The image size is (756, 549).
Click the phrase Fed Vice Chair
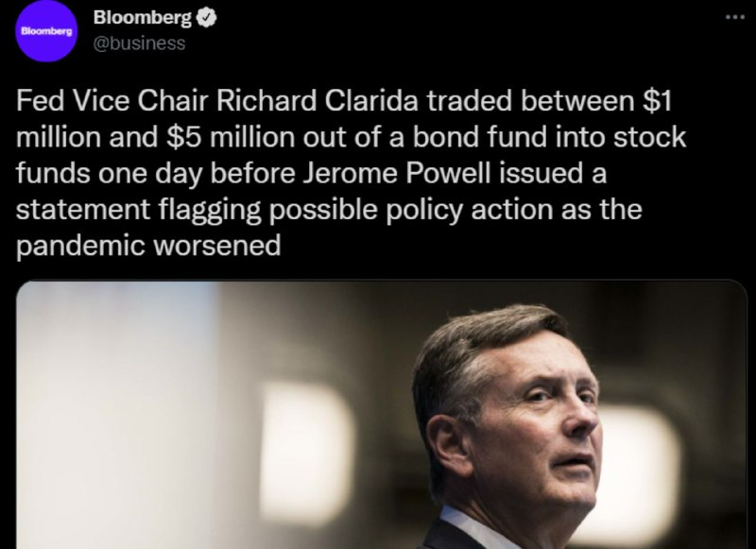(112, 101)
